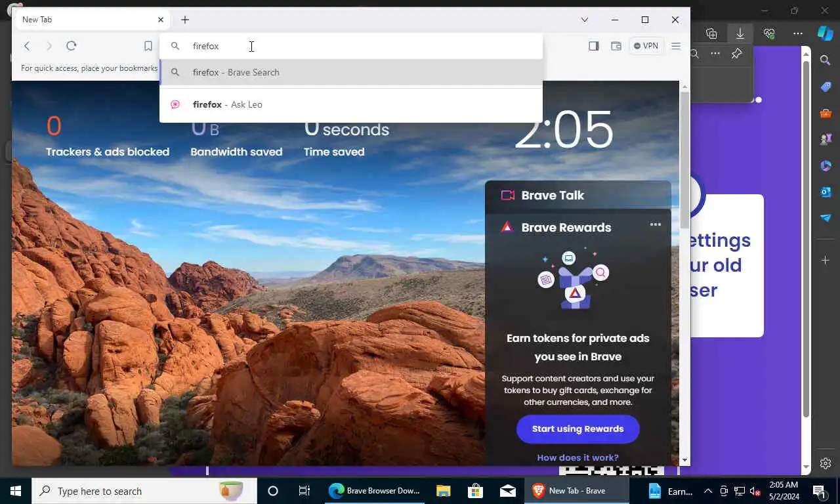Open Edge sidebar Drop paper-plane icon
The height and width of the screenshot is (504, 840).
coord(826,218)
